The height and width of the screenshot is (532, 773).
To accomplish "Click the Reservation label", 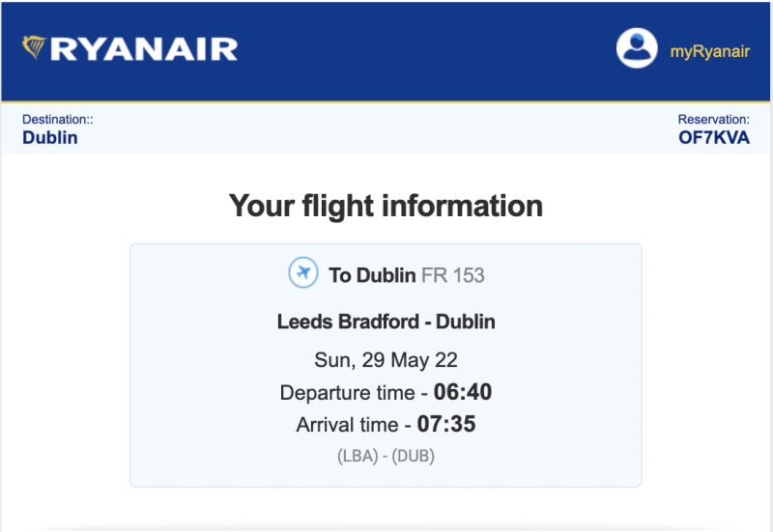I will click(713, 120).
